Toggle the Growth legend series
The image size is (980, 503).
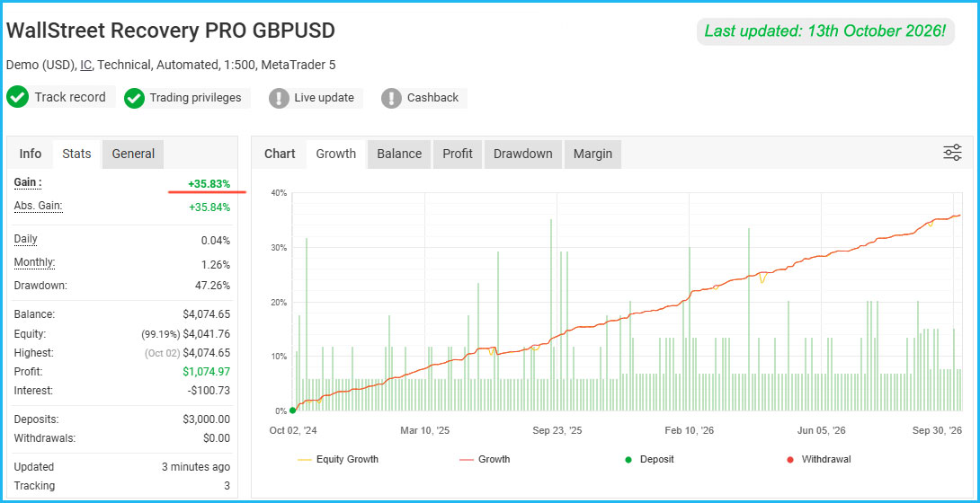485,459
